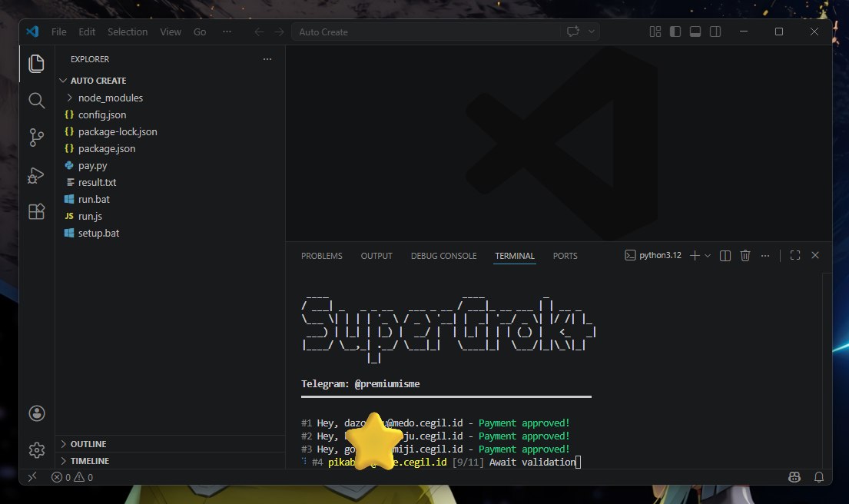The height and width of the screenshot is (504, 849).
Task: Open setup.bat file
Action: point(170,233)
